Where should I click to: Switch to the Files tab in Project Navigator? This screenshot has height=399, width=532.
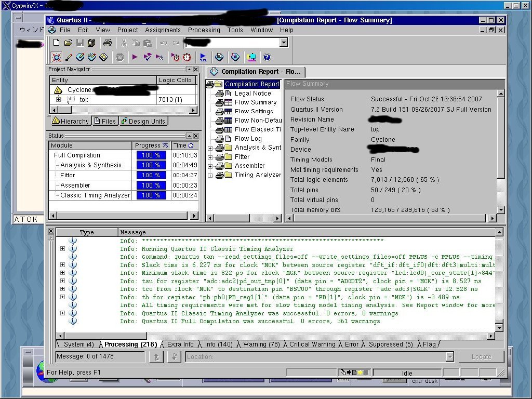[x=105, y=121]
